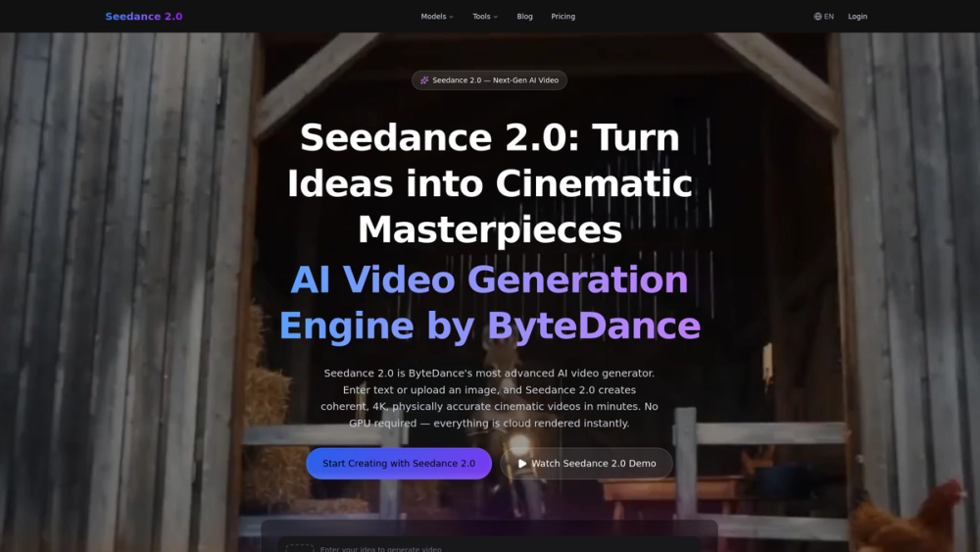Click the Seedance 2.0 description paragraph
This screenshot has height=552, width=980.
(489, 398)
